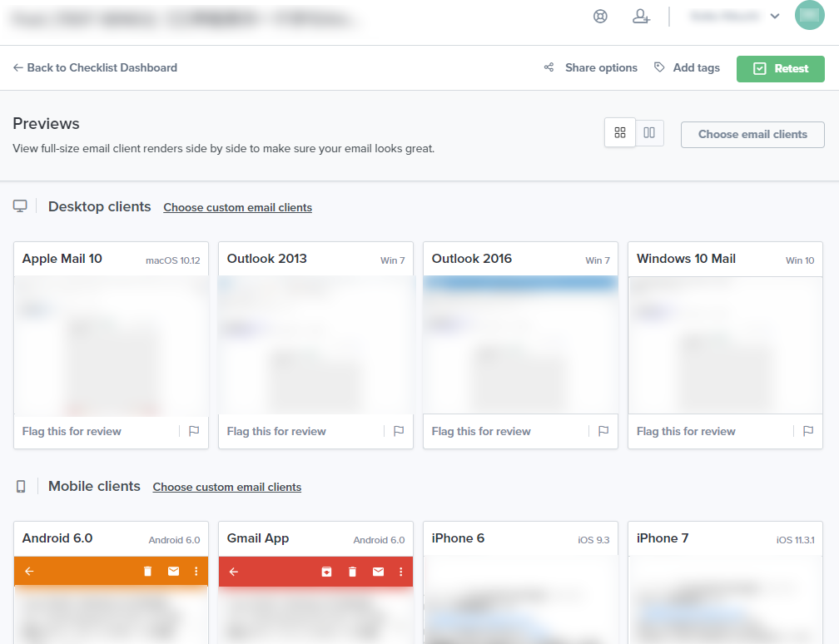839x644 pixels.
Task: Click the iOS 9.3 label
Action: tap(593, 540)
